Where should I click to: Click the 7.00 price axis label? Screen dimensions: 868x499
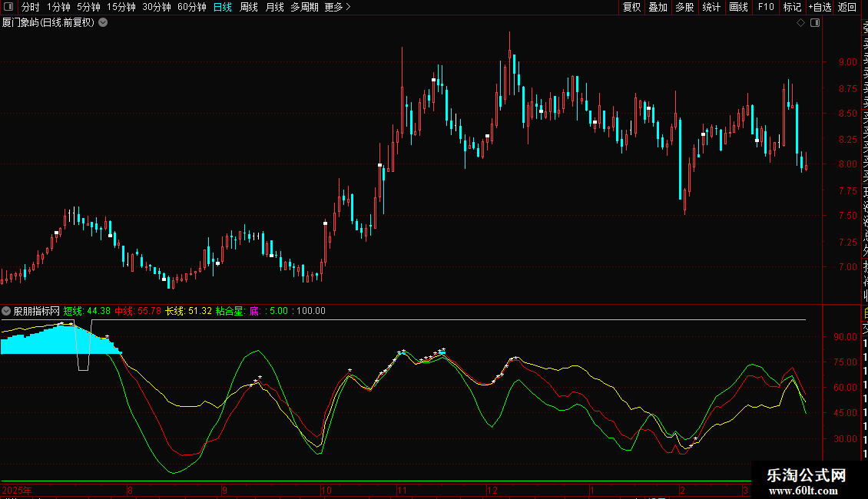coord(847,266)
